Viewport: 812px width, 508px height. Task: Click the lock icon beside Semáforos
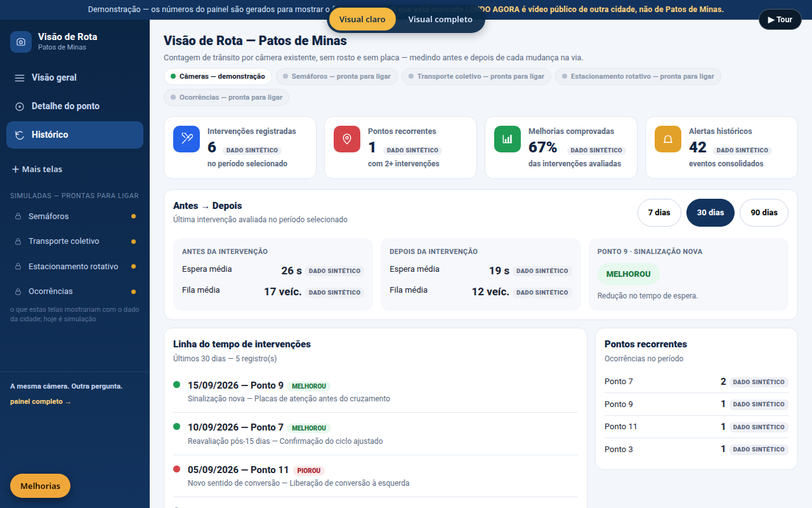point(18,217)
